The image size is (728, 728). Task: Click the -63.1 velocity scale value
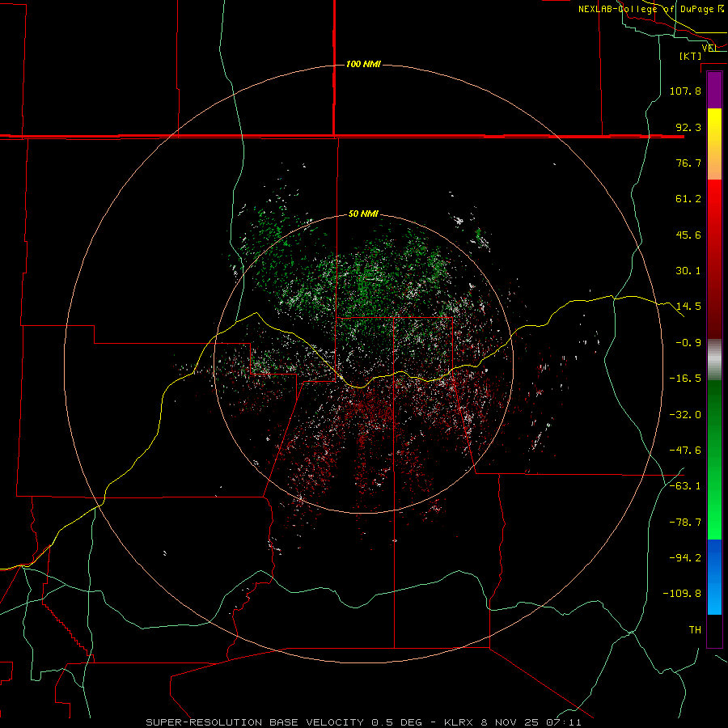(685, 486)
